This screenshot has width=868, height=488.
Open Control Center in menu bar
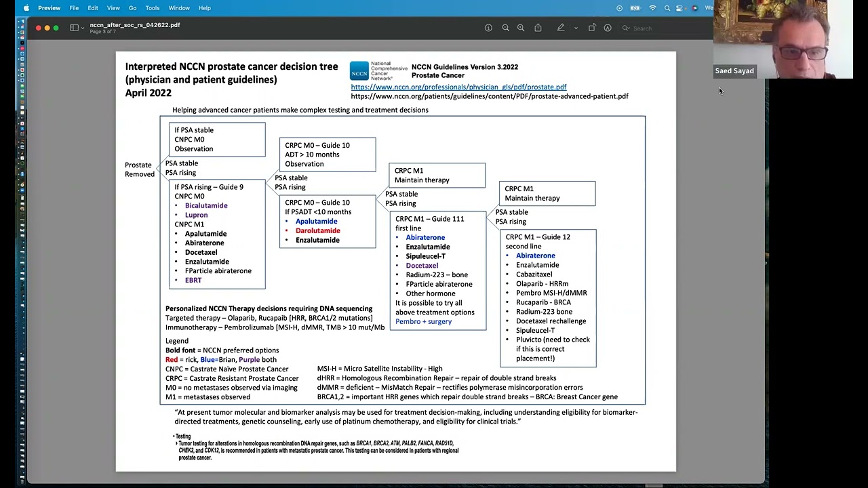pos(680,8)
